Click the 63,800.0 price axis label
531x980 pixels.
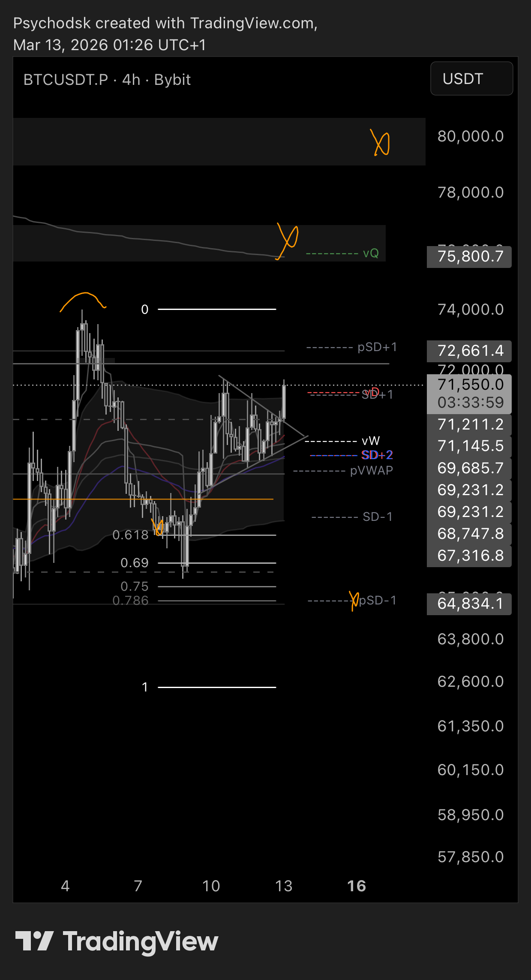[471, 639]
